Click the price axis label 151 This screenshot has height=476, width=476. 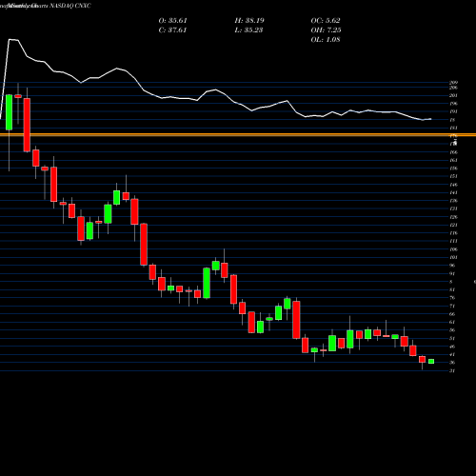[453, 176]
